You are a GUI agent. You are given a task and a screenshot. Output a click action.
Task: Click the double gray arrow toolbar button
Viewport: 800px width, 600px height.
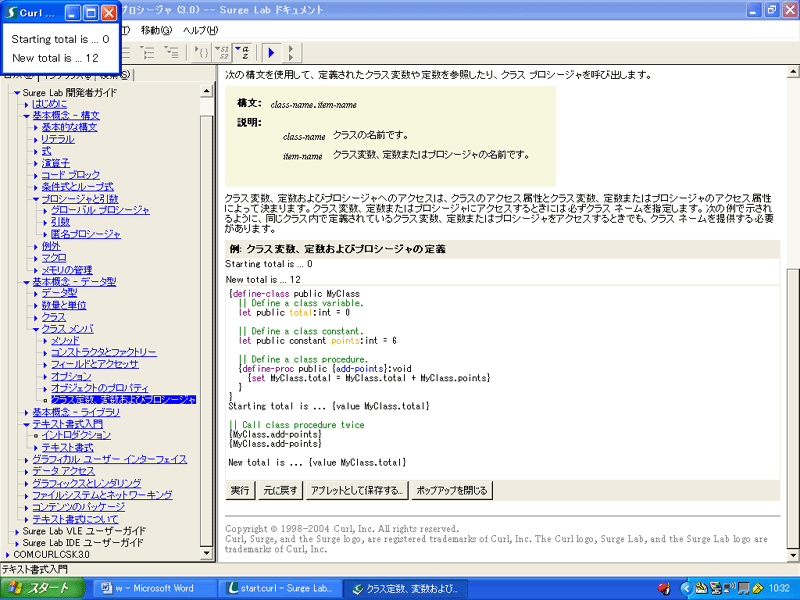point(291,52)
